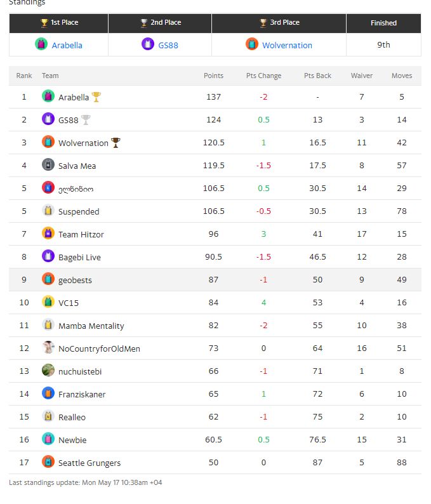Open the GS88 link under 2nd Place
The image size is (431, 504).
[168, 45]
